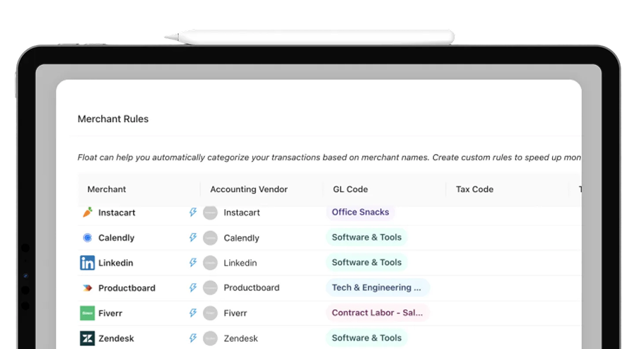The width and height of the screenshot is (644, 349).
Task: Click the lightning bolt in Fiverr row
Action: point(192,313)
